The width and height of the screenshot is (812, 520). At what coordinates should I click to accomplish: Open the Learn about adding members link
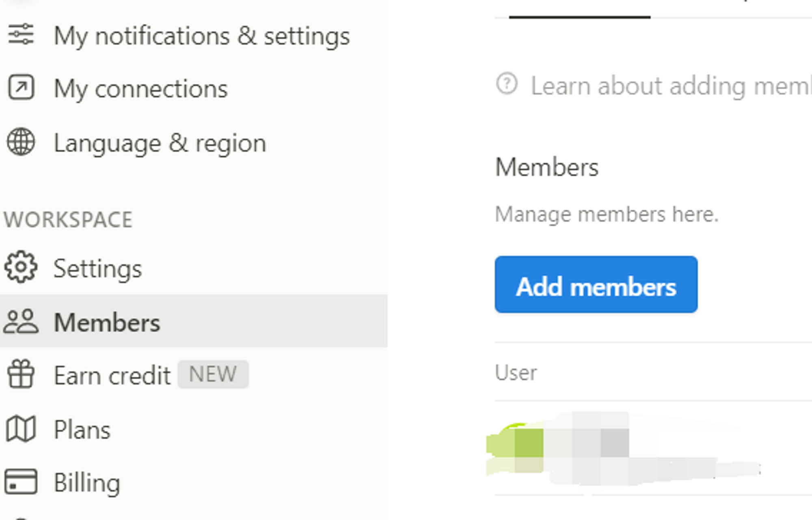tap(671, 86)
